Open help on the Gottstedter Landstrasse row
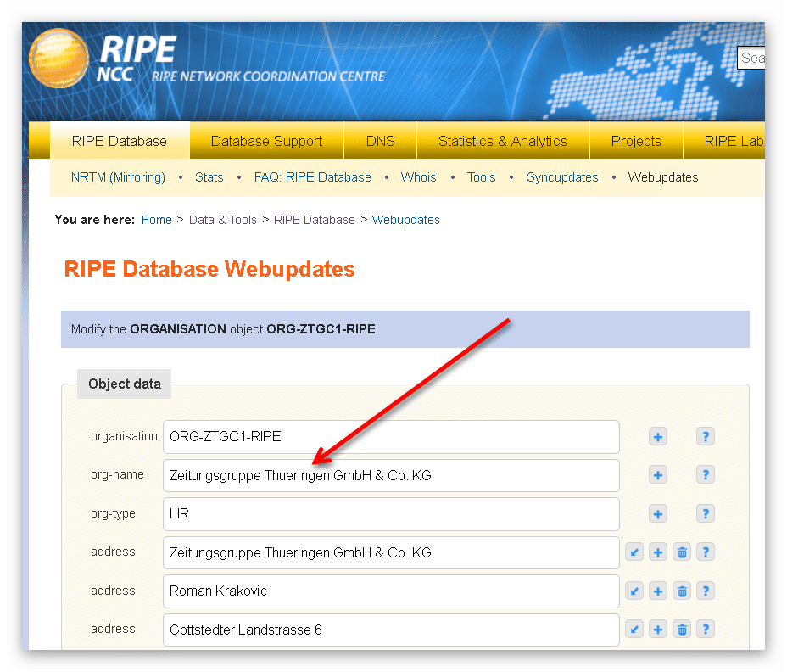The height and width of the screenshot is (672, 787). click(x=706, y=630)
